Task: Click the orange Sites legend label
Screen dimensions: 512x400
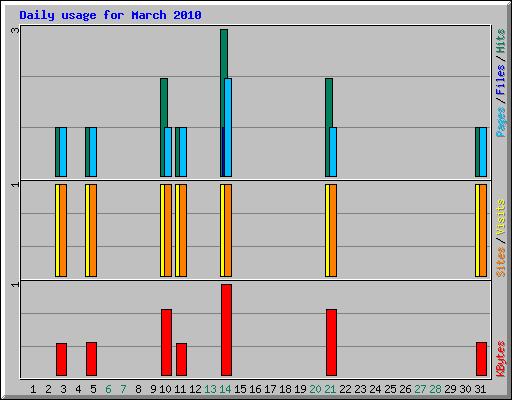Action: [501, 262]
